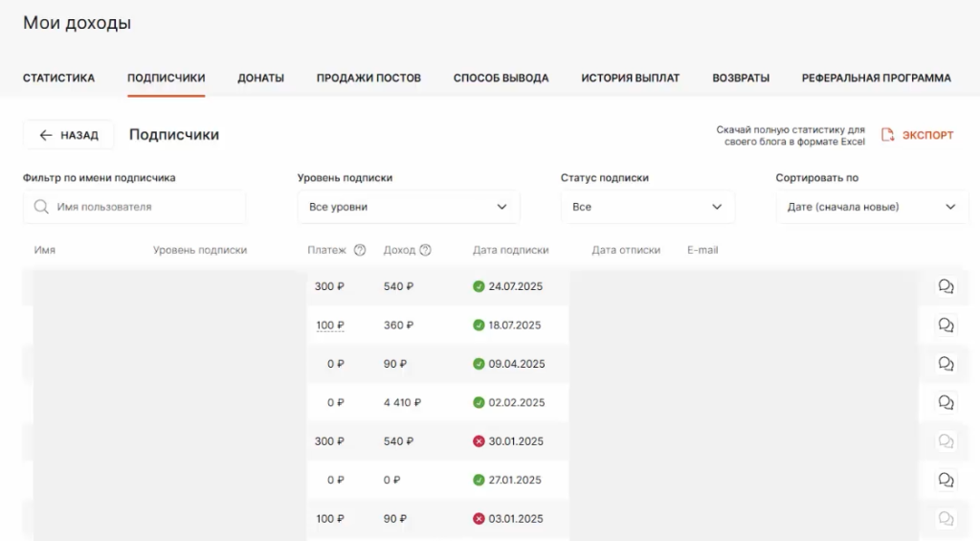Open the Уровень подписки dropdown
Image resolution: width=980 pixels, height=541 pixels.
pos(408,207)
